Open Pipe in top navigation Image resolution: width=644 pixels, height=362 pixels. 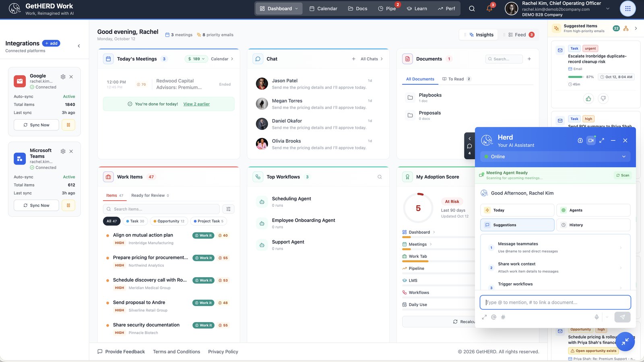point(387,8)
